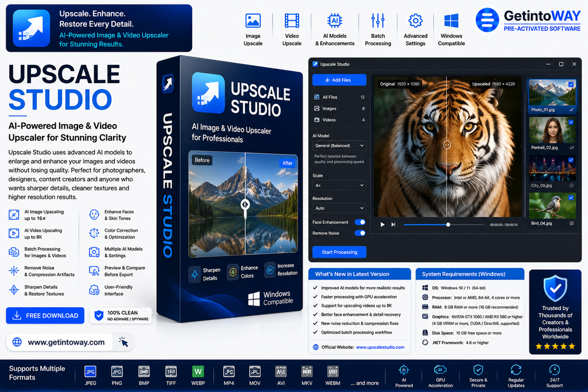Select Images in the sidebar
The image size is (588, 392).
pos(339,108)
